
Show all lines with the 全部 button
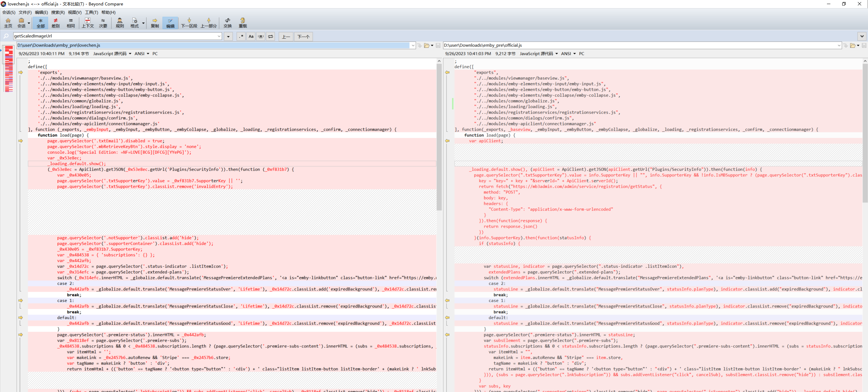coord(40,23)
